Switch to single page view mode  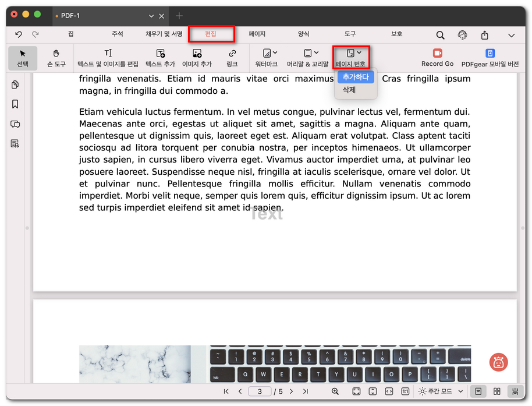(478, 391)
